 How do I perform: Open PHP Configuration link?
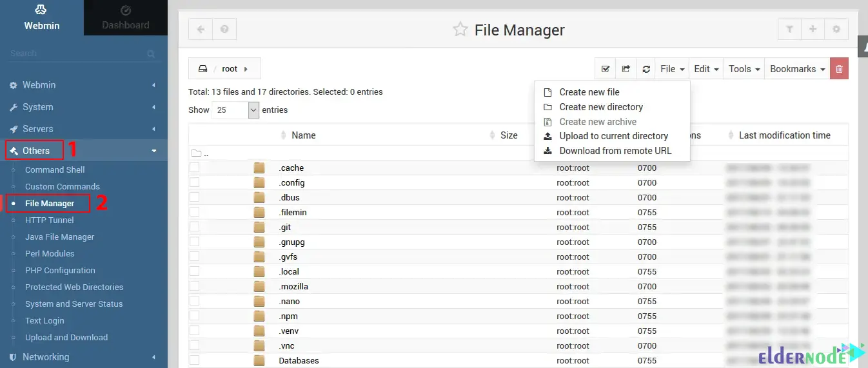pyautogui.click(x=60, y=271)
